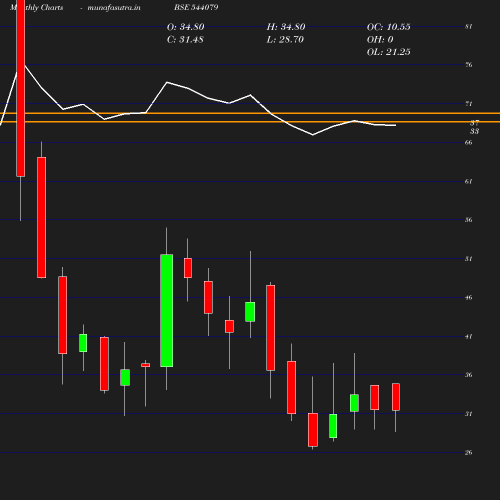
Task: Click the 41 price axis label
Action: [x=469, y=337]
